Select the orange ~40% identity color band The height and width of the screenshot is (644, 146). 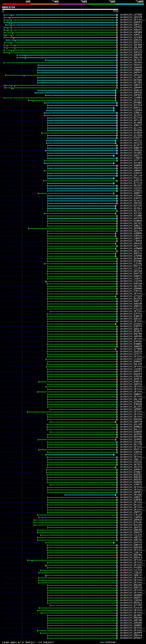coord(45,4)
